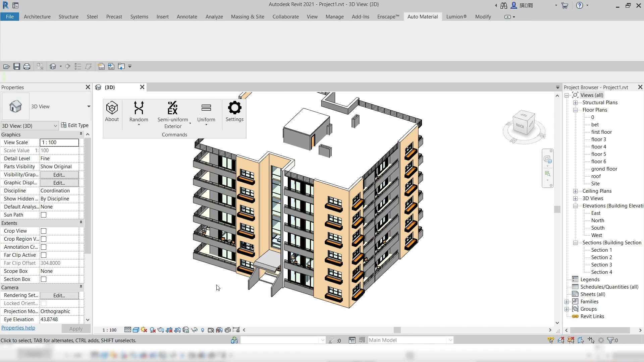Click the View Scale input field
644x362 pixels.
59,142
